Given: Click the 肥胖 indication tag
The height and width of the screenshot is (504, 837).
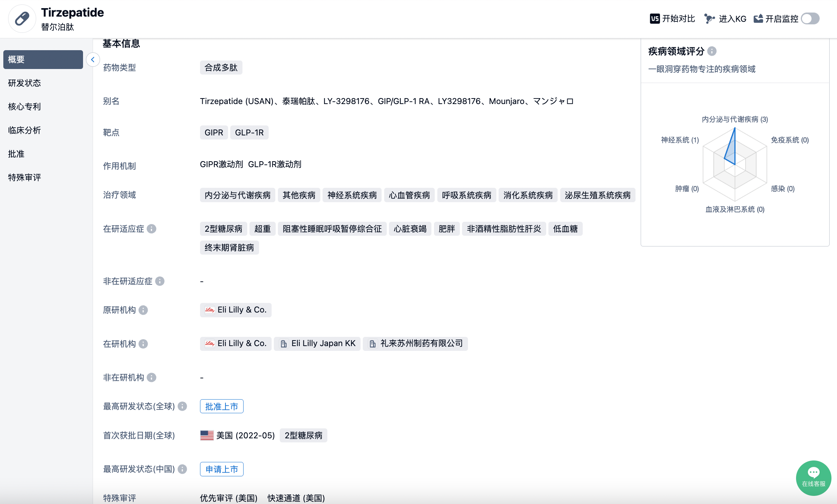Looking at the screenshot, I should 447,229.
